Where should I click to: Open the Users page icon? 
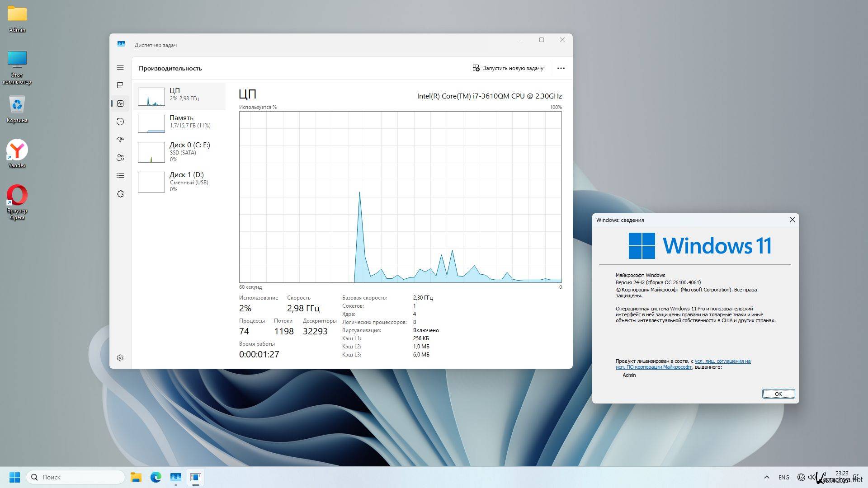[x=120, y=158]
